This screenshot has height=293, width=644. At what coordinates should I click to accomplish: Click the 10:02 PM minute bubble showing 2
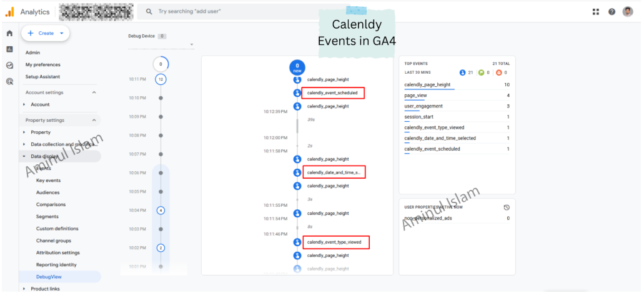coord(161,248)
